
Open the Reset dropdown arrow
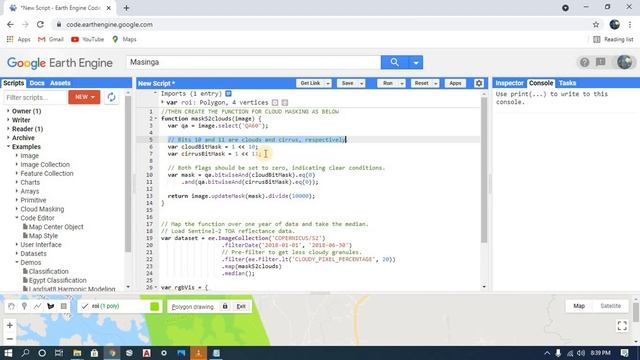point(436,83)
